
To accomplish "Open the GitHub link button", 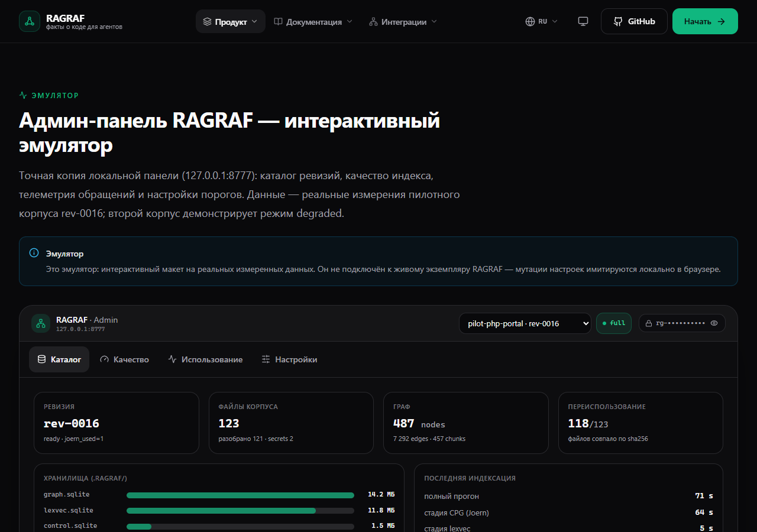I will tap(634, 21).
